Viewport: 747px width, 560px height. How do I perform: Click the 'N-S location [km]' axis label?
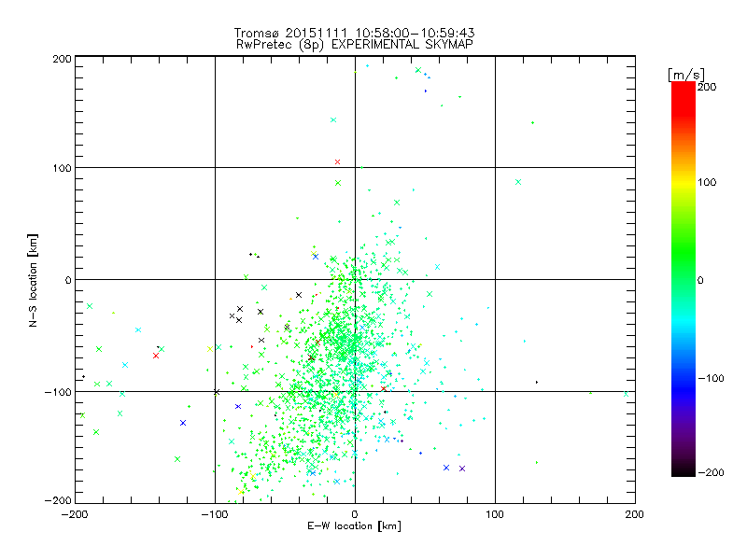point(33,280)
